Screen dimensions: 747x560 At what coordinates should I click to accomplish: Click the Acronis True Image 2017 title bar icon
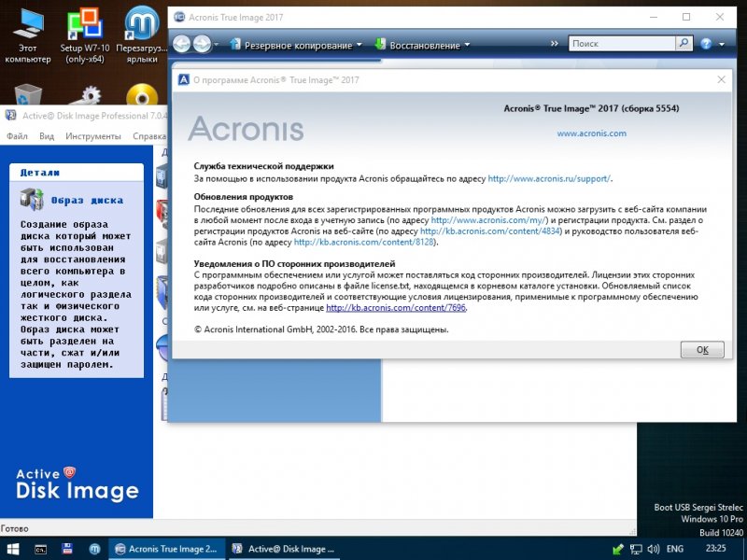click(x=178, y=17)
